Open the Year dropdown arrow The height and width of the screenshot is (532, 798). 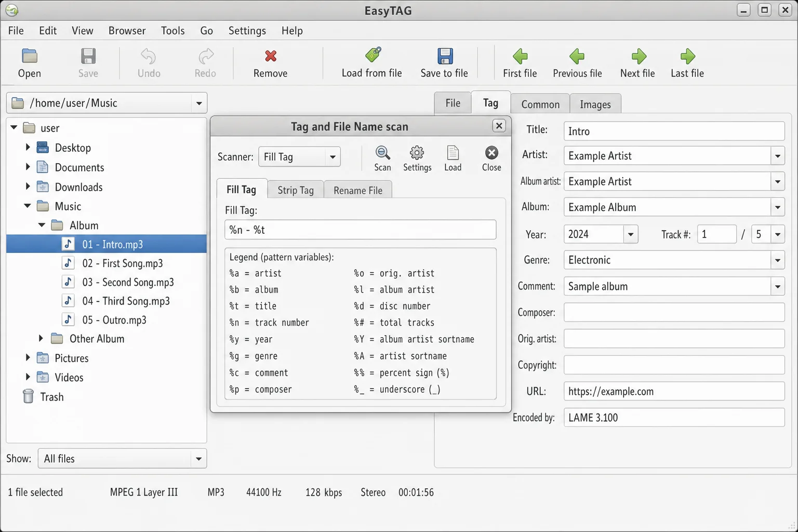(631, 234)
